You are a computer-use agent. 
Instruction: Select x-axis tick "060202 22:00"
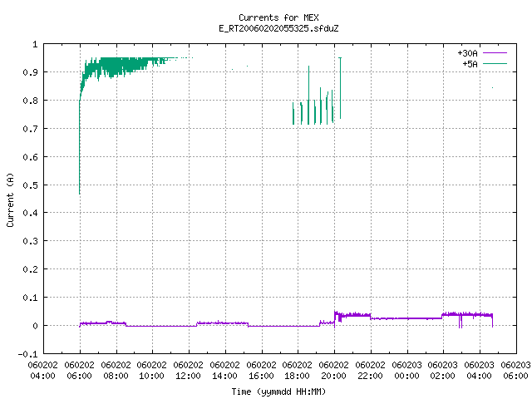(370, 371)
